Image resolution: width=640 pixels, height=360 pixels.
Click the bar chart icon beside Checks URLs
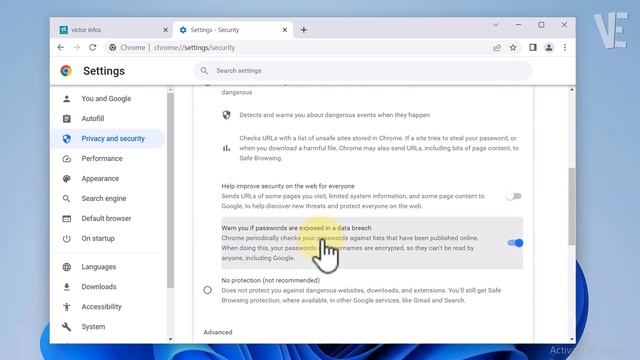pyautogui.click(x=227, y=148)
